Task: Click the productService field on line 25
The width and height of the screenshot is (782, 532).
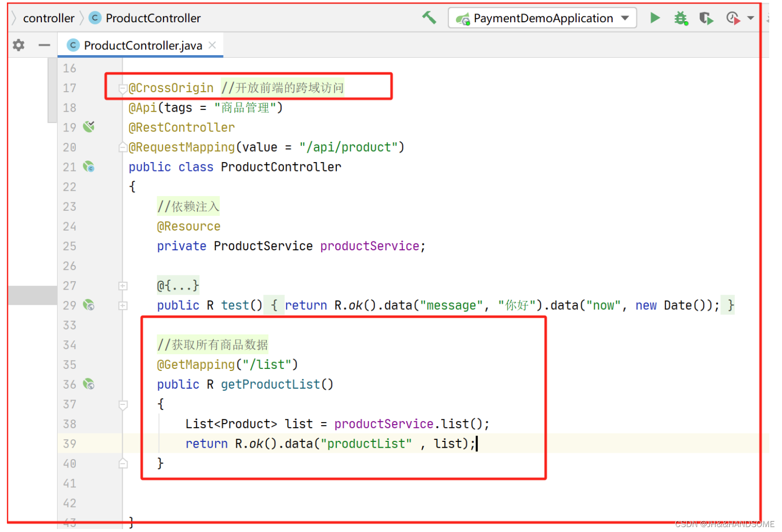Action: pos(370,246)
